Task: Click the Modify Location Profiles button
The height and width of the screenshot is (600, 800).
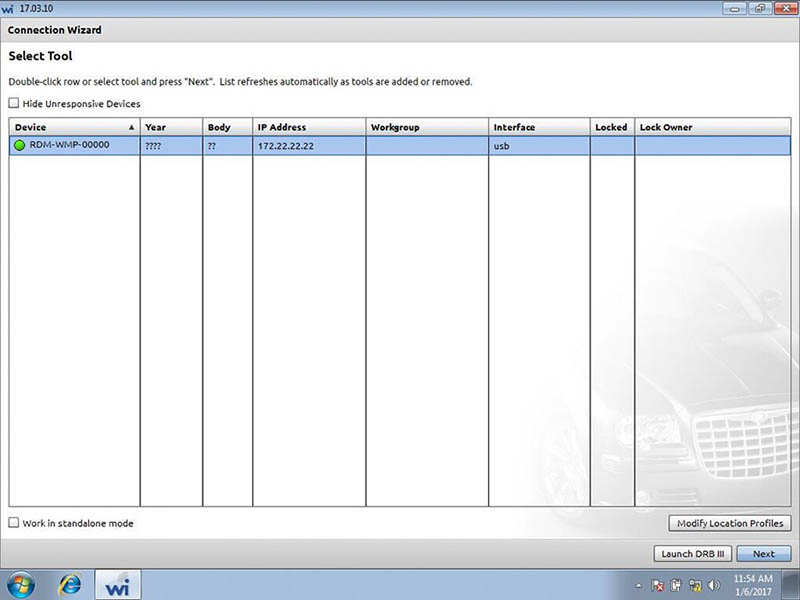Action: tap(730, 523)
